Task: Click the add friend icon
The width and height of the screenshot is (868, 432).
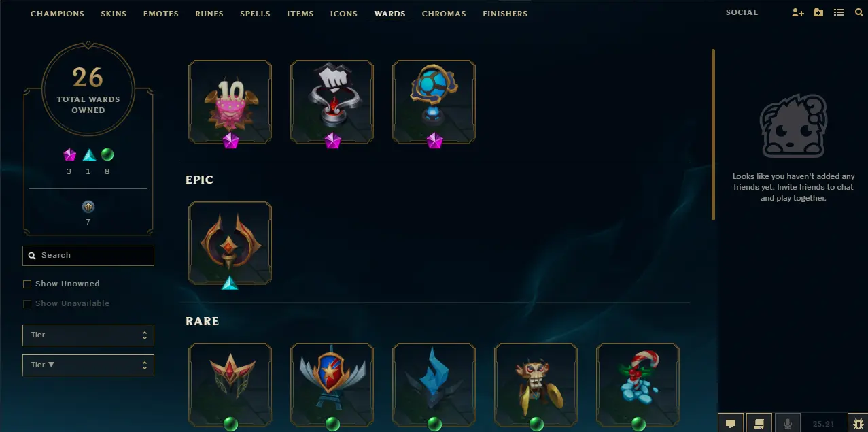Action: click(798, 13)
